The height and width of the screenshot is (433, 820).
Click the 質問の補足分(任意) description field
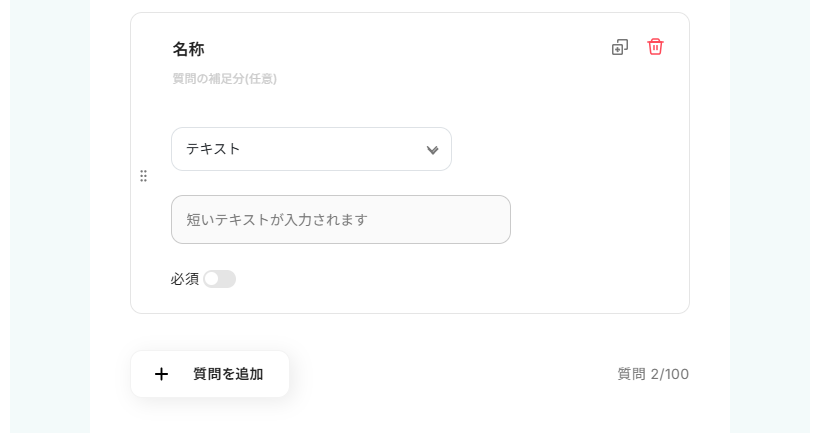(225, 79)
